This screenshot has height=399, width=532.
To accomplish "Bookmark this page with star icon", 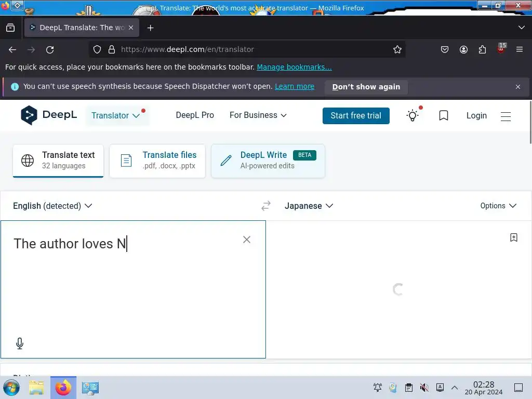I will (x=397, y=49).
